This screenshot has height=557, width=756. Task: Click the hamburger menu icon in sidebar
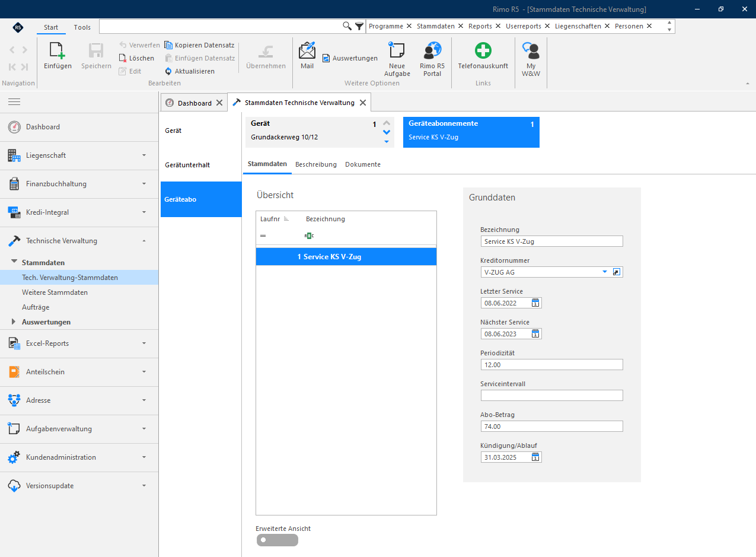[x=14, y=102]
